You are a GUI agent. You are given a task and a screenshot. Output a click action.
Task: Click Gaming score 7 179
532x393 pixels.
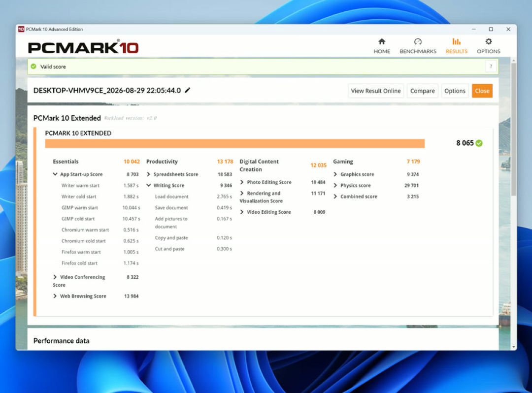[x=413, y=162]
